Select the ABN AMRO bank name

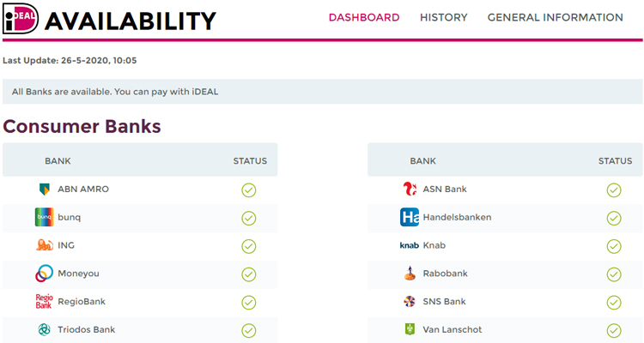(x=83, y=190)
